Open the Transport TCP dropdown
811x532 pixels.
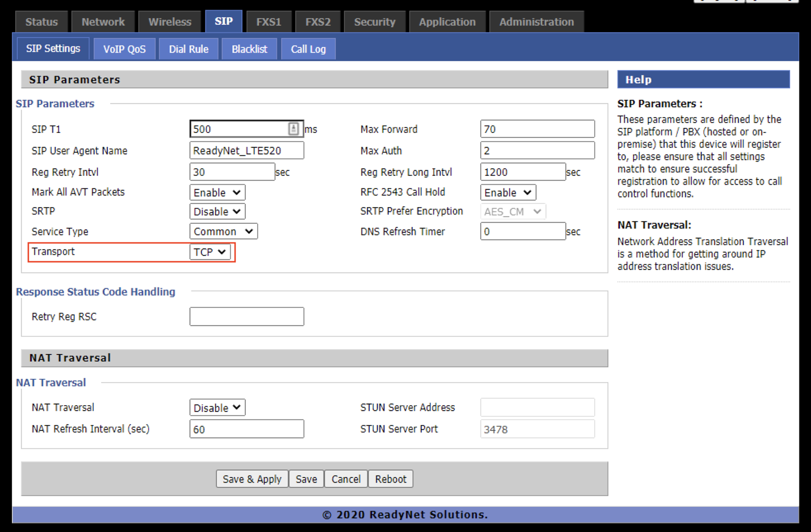tap(210, 252)
